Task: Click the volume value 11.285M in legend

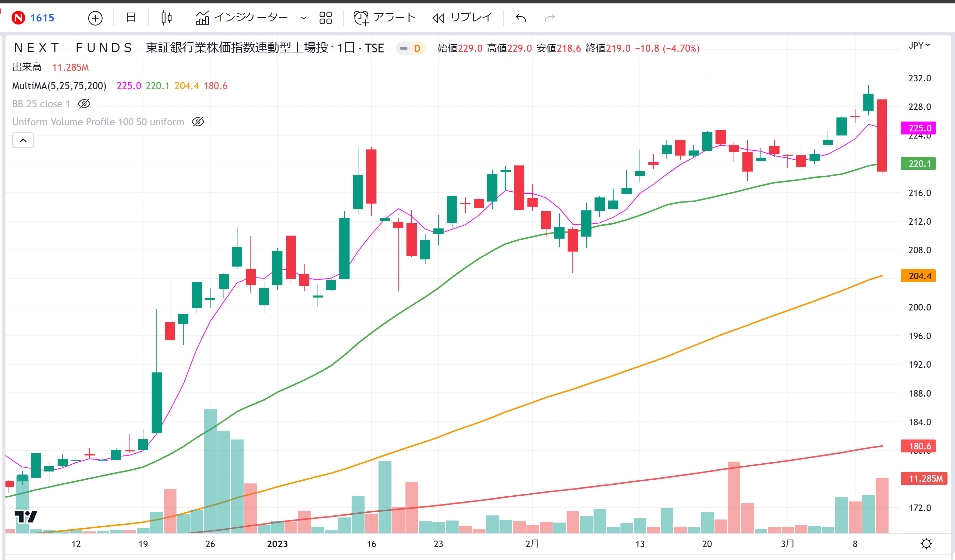Action: 71,67
